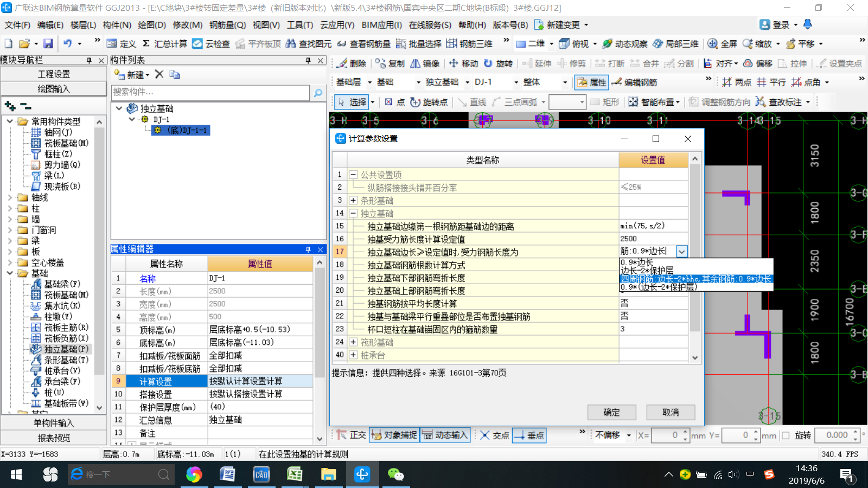The image size is (868, 488).
Task: Open the row 17 value dropdown arrow
Action: click(682, 252)
